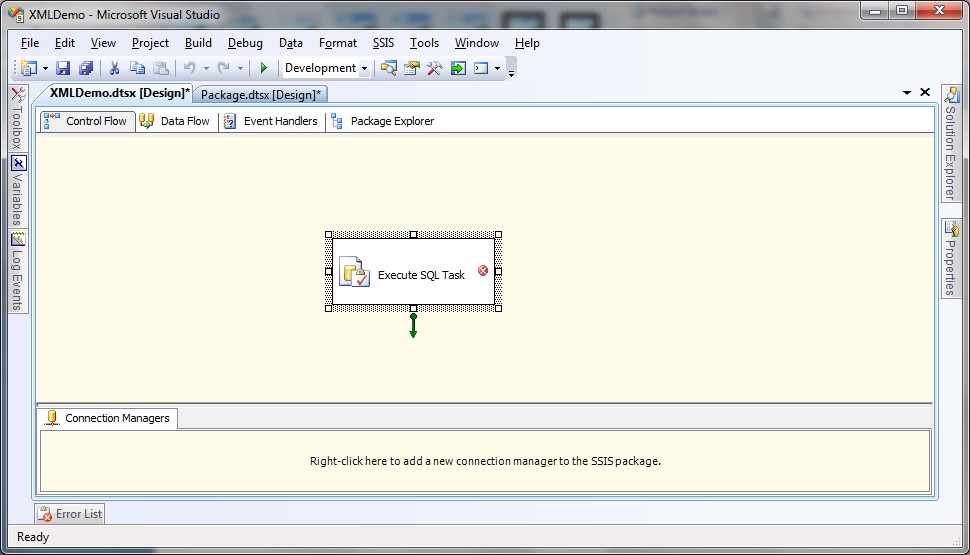Open the Add New Item dropdown arrow
This screenshot has width=970, height=555.
click(45, 69)
